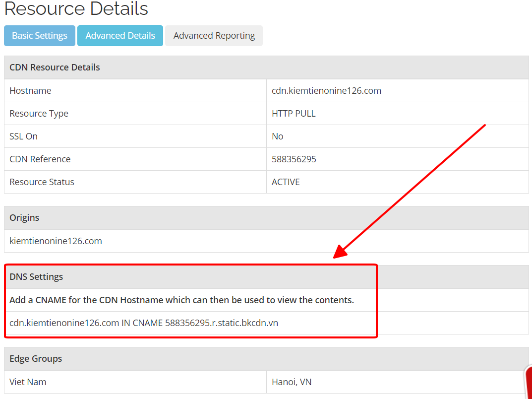Viewport: 532px width, 399px height.
Task: Select the CDN Reference number 588356295
Action: point(294,159)
